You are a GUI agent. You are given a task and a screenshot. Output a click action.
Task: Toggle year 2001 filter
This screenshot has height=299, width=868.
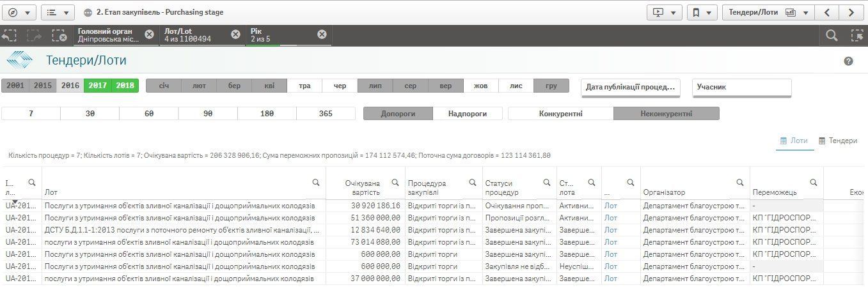pos(15,86)
